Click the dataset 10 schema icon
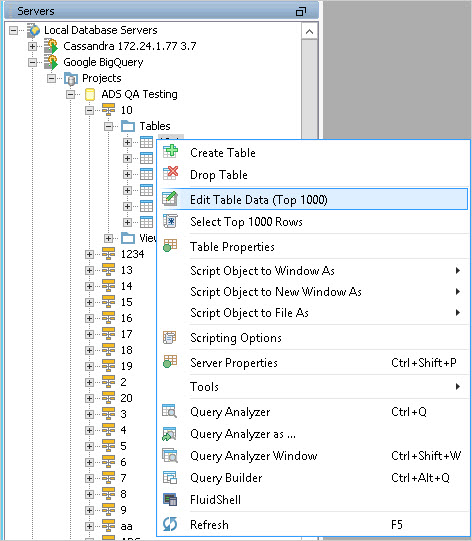The width and height of the screenshot is (472, 541). (x=108, y=110)
